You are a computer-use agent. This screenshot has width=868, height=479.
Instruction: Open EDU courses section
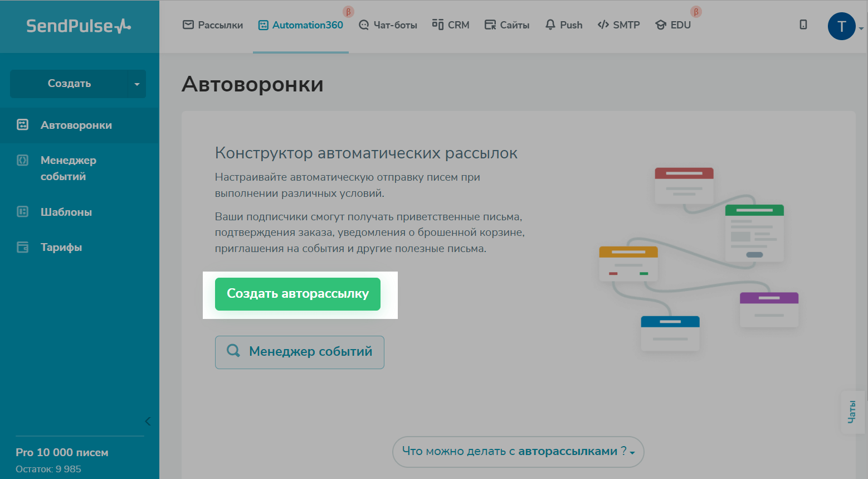(x=673, y=25)
